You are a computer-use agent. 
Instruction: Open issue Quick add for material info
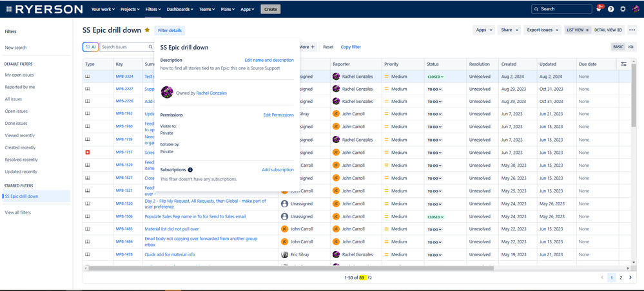pos(170,254)
